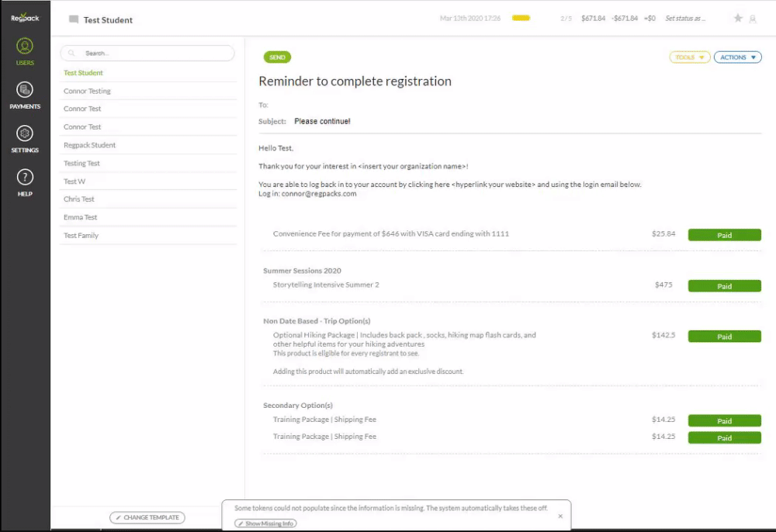Expand the Tools dropdown
This screenshot has width=776, height=532.
point(689,57)
